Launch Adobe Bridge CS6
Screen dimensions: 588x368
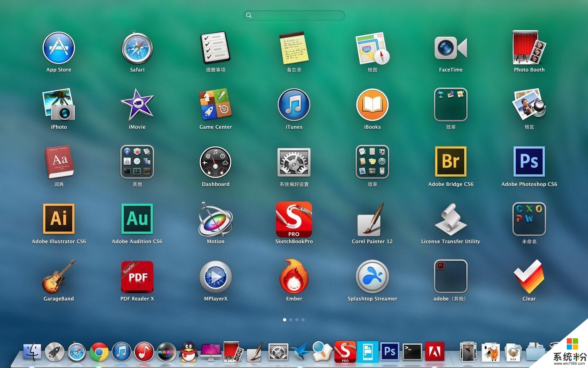(x=451, y=162)
